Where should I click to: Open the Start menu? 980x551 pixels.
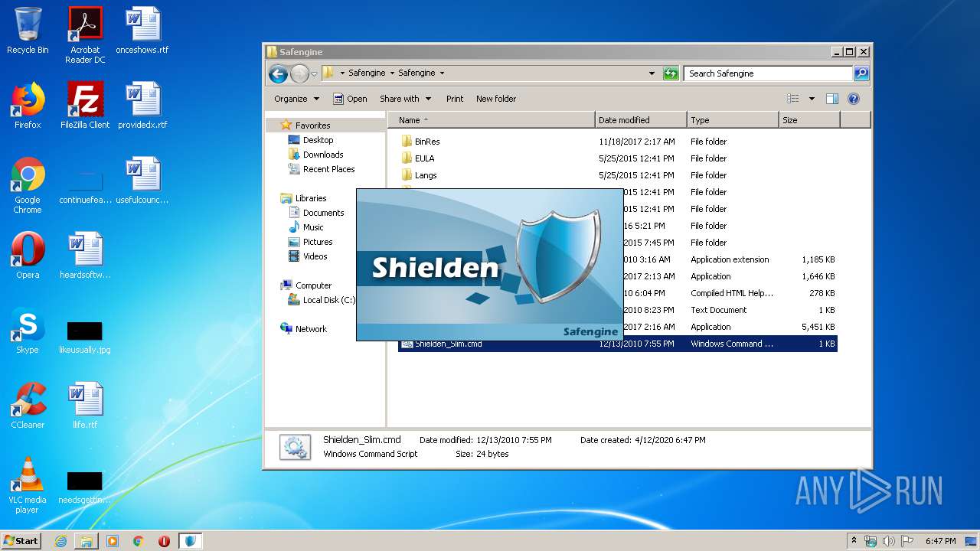coord(21,541)
